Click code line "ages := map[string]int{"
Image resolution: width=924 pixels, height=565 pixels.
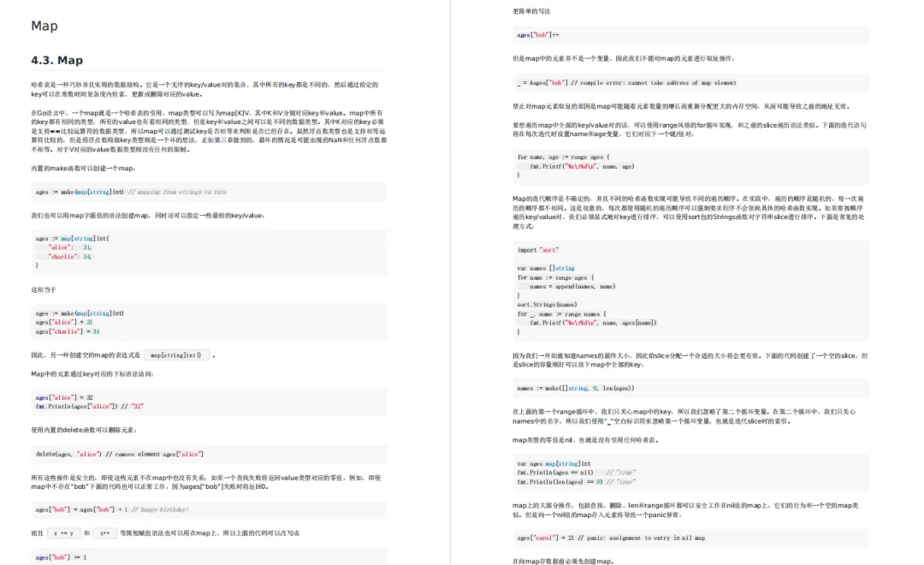point(73,239)
